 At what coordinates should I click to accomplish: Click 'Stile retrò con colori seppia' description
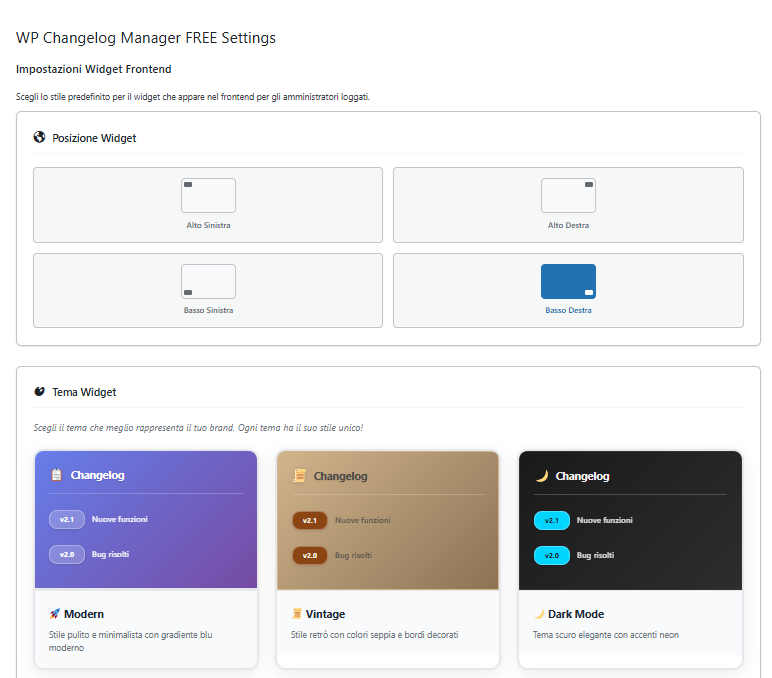coord(374,635)
